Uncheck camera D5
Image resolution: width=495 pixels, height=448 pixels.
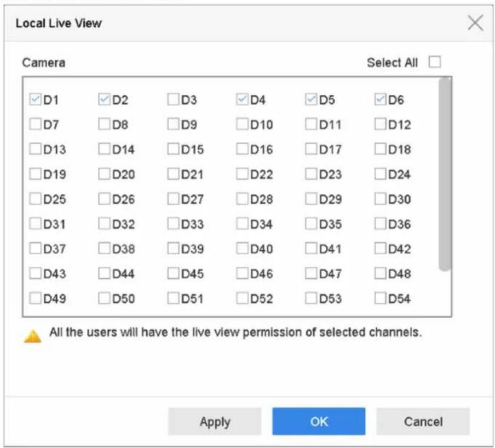(x=311, y=99)
